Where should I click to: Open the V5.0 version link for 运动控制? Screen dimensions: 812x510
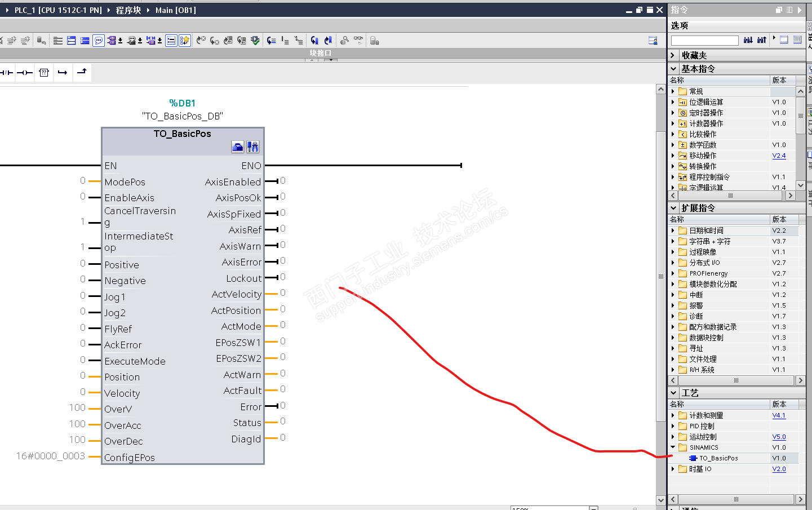[x=779, y=437]
